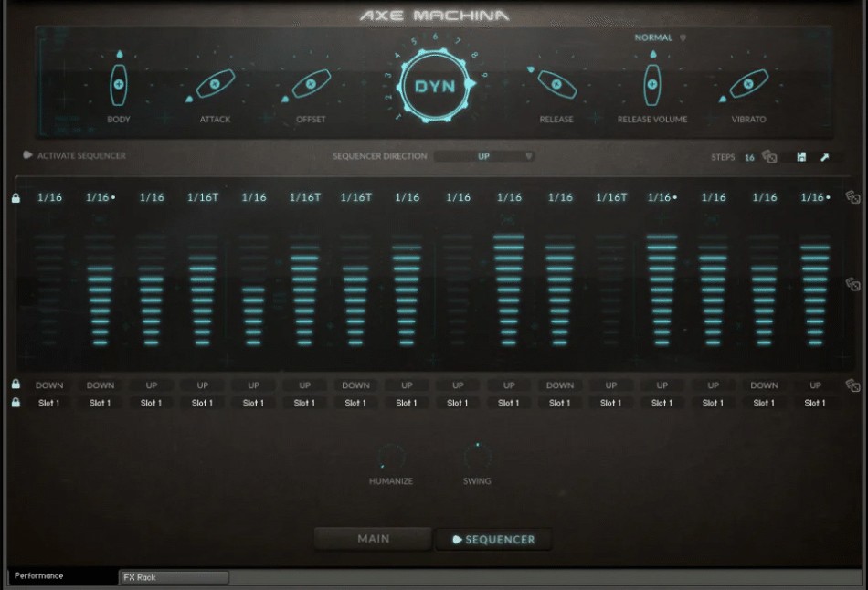Click the OFFSET knob

311,84
